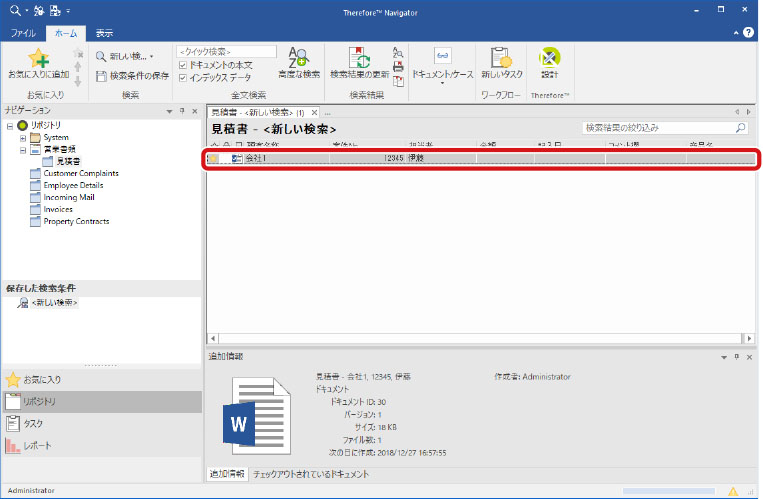The height and width of the screenshot is (499, 763).
Task: Select Customer Complaints in the tree
Action: click(x=80, y=173)
